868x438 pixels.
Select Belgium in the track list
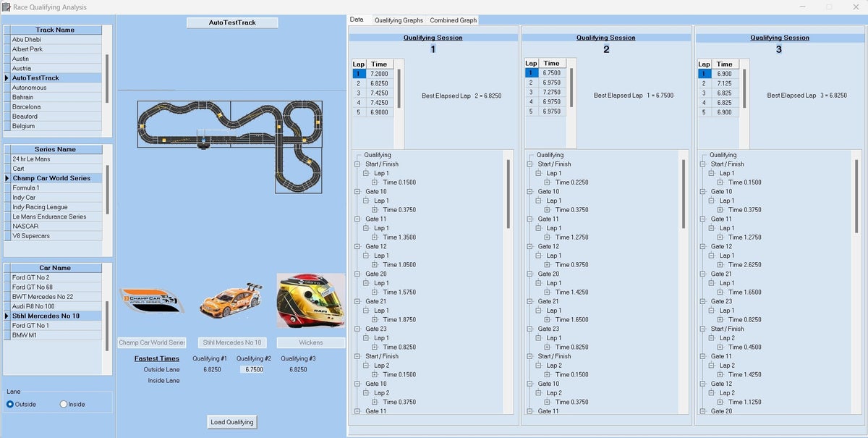[x=56, y=126]
